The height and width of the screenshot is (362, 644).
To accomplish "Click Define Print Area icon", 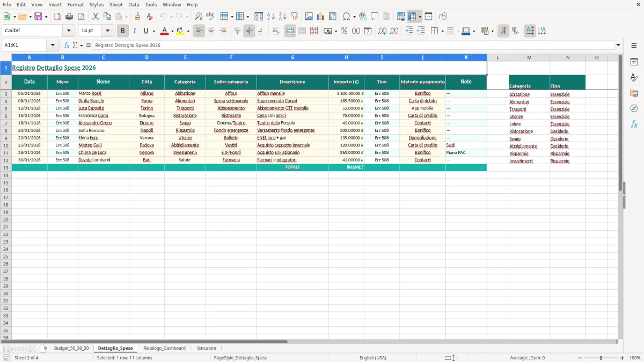I will pos(401,17).
